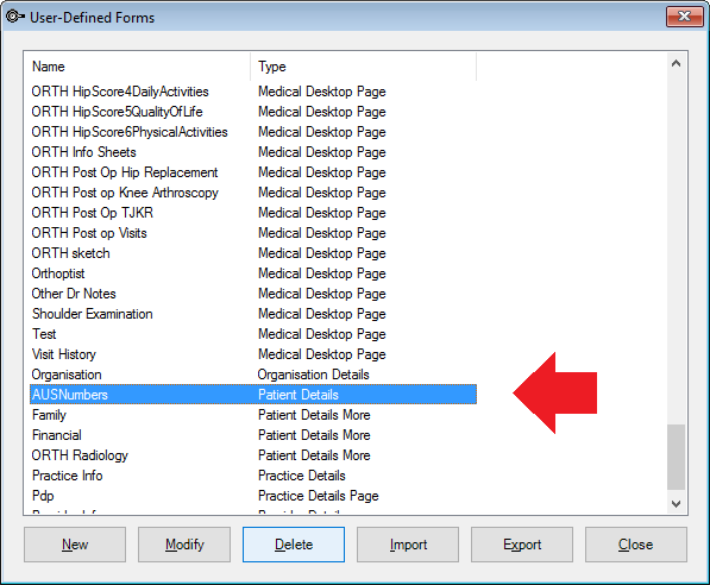The width and height of the screenshot is (710, 585).
Task: Sort list by the Name column header
Action: 138,67
